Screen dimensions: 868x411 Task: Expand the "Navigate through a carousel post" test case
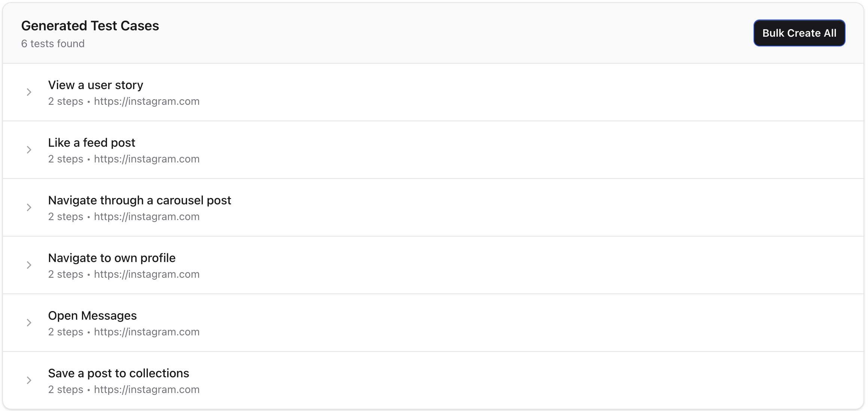(x=29, y=207)
